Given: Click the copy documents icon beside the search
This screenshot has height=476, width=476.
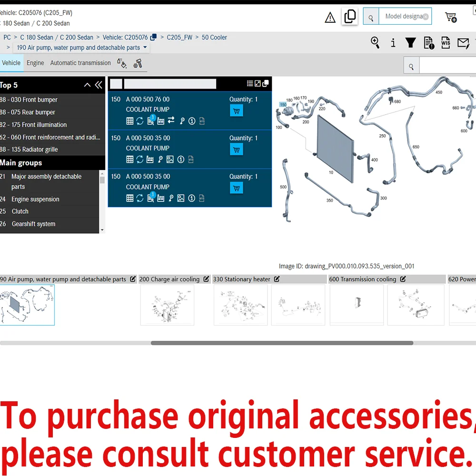Looking at the screenshot, I should (x=350, y=16).
